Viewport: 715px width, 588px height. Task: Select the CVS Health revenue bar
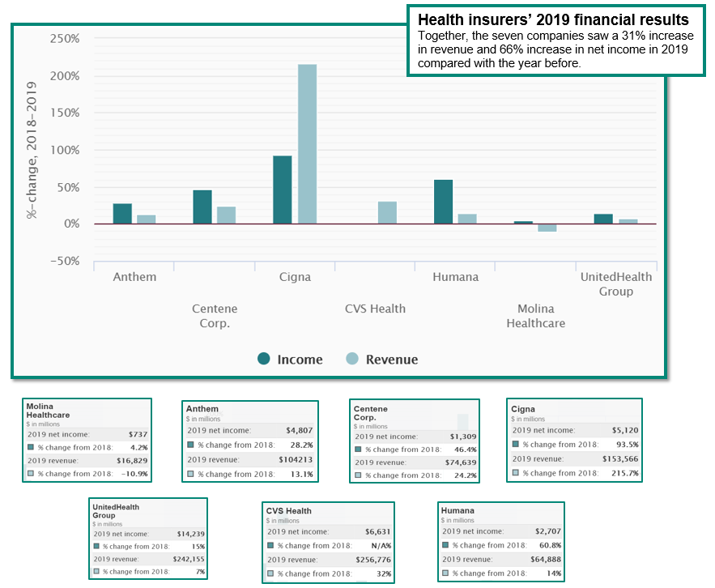387,212
